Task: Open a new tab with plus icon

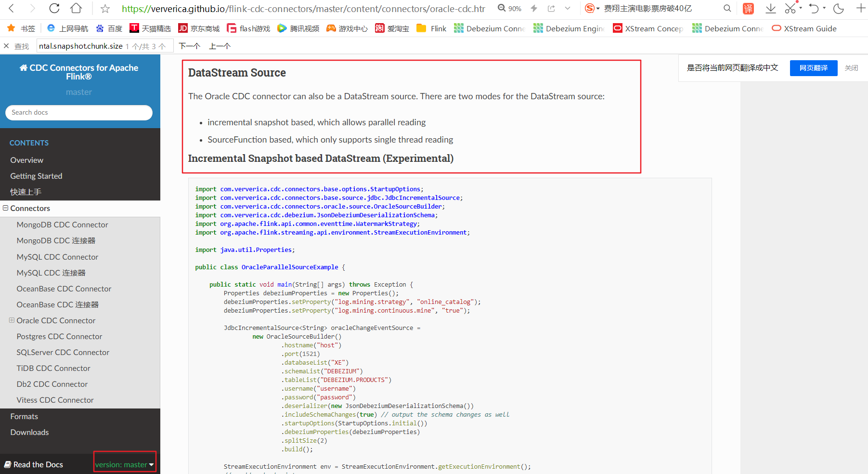Action: click(861, 8)
